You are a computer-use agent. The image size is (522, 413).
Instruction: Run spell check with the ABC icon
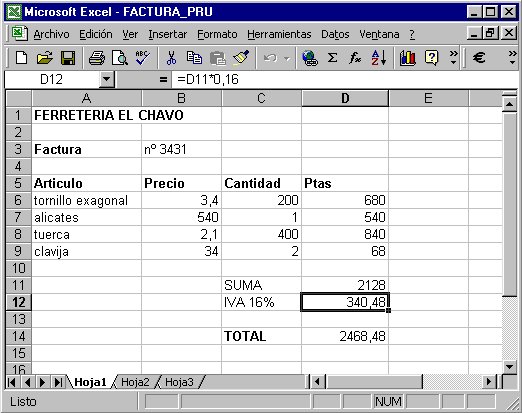(x=143, y=58)
